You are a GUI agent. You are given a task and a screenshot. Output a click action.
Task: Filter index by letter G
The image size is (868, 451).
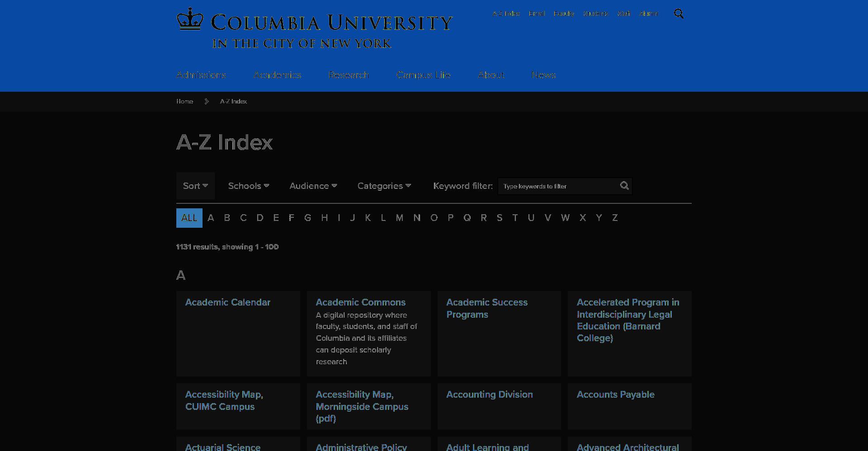(x=308, y=218)
